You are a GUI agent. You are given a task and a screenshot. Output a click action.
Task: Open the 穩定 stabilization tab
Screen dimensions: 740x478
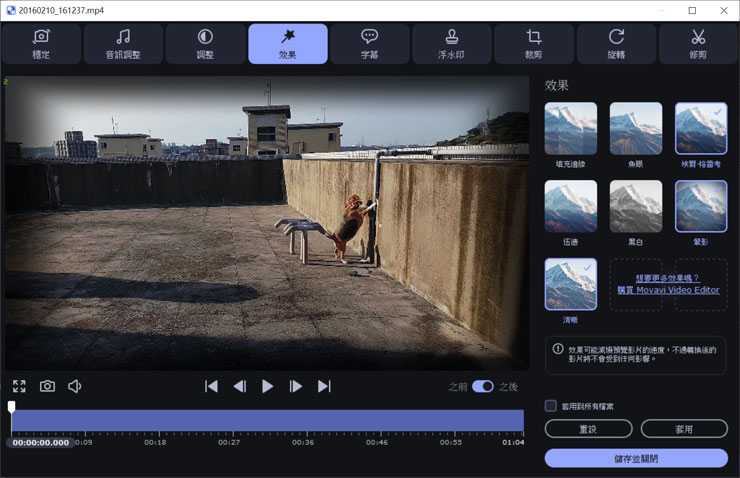[x=41, y=44]
